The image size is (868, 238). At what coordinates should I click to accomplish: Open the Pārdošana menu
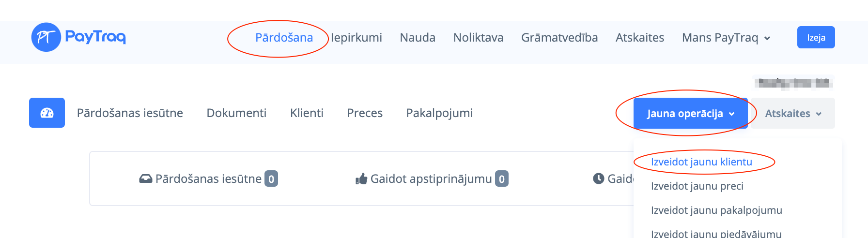(x=284, y=38)
